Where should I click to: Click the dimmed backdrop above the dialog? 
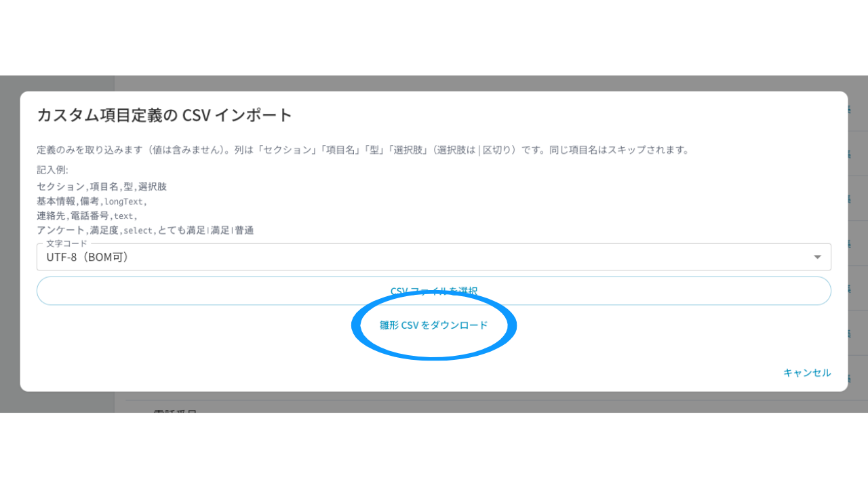click(x=434, y=83)
